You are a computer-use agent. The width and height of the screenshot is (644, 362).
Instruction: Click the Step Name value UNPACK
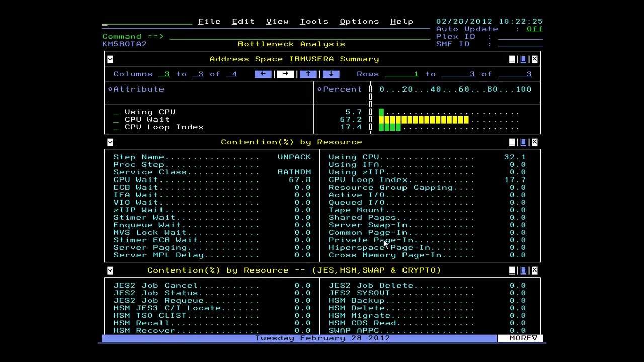click(294, 157)
